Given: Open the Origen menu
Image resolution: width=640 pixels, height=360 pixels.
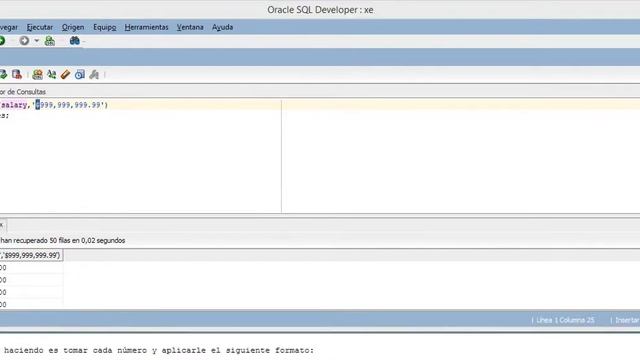Looking at the screenshot, I should pyautogui.click(x=73, y=27).
